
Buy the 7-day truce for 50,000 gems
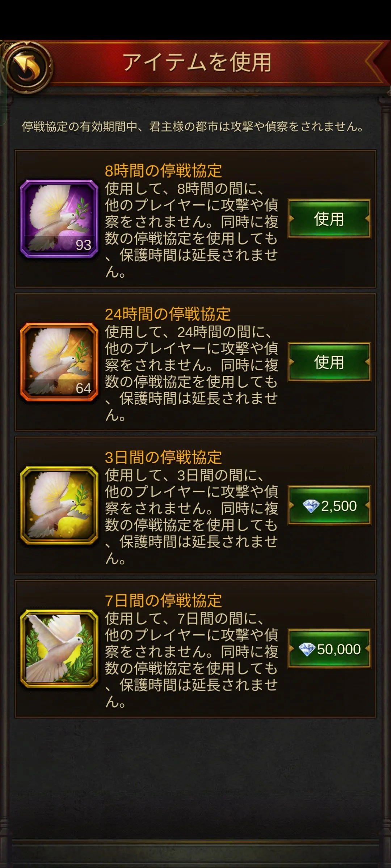click(329, 648)
